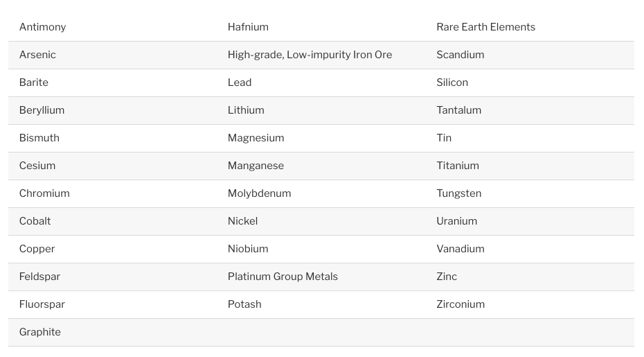This screenshot has height=357, width=644.
Task: Select the Scandium cell
Action: [x=460, y=55]
